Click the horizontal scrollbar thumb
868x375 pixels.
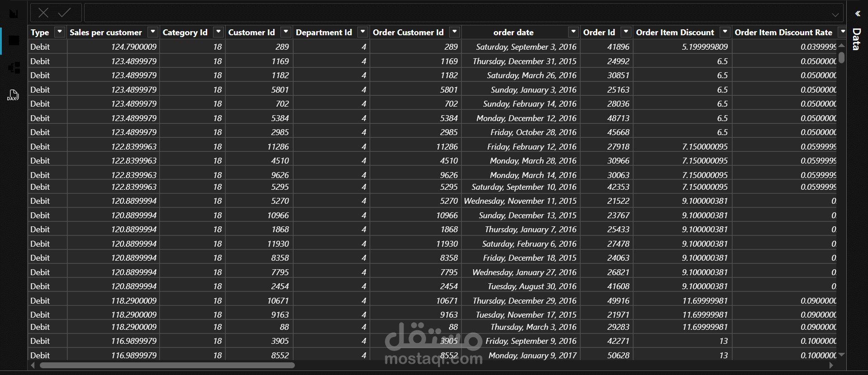[x=167, y=365]
